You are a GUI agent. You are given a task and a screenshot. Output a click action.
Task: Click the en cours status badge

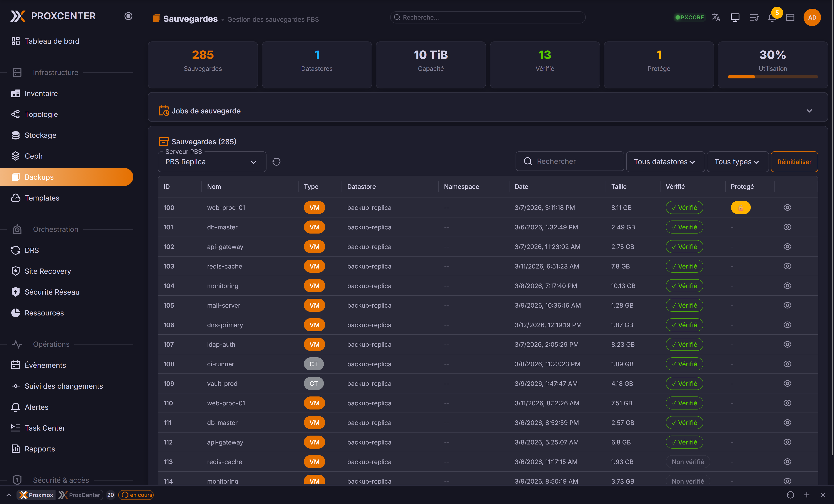click(x=137, y=495)
